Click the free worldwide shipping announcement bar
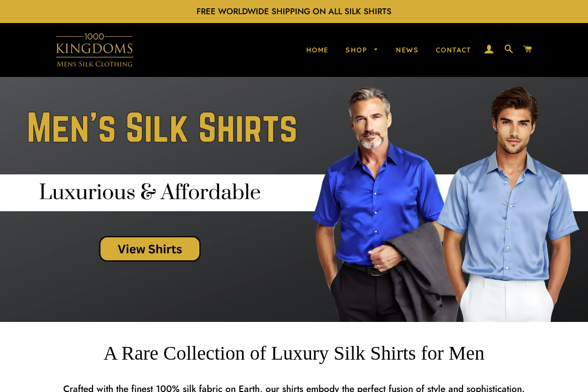588x392 pixels. [x=294, y=11]
